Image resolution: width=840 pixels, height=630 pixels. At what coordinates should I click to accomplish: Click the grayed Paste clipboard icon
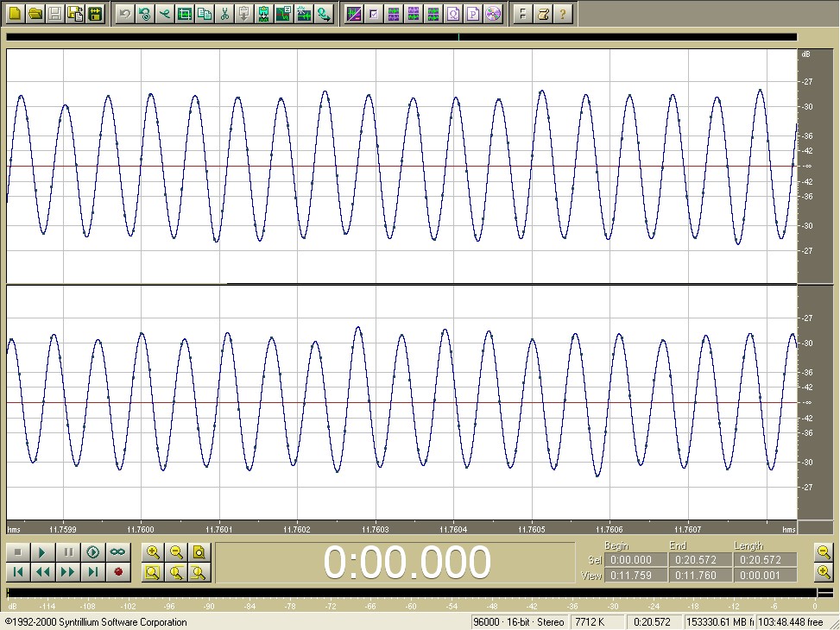tap(244, 14)
